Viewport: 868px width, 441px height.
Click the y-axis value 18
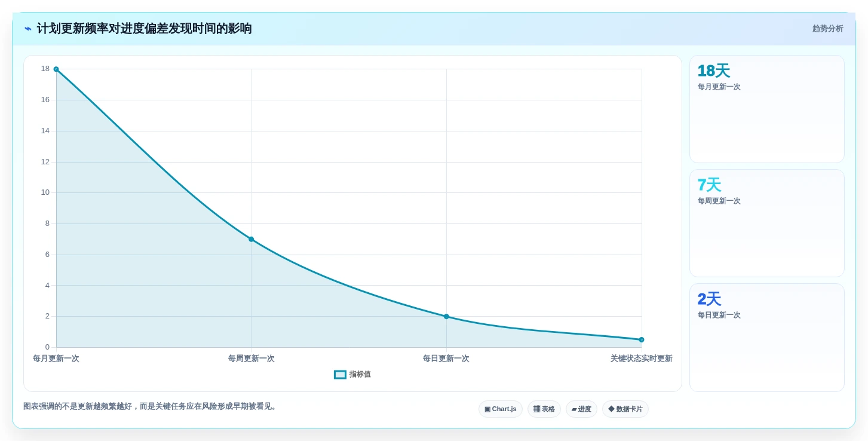tap(45, 69)
